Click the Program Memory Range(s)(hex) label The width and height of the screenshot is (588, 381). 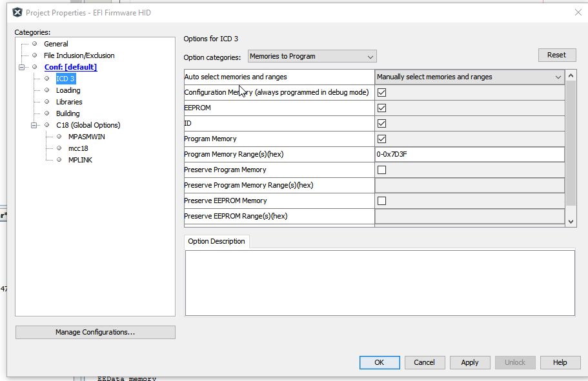tap(234, 154)
